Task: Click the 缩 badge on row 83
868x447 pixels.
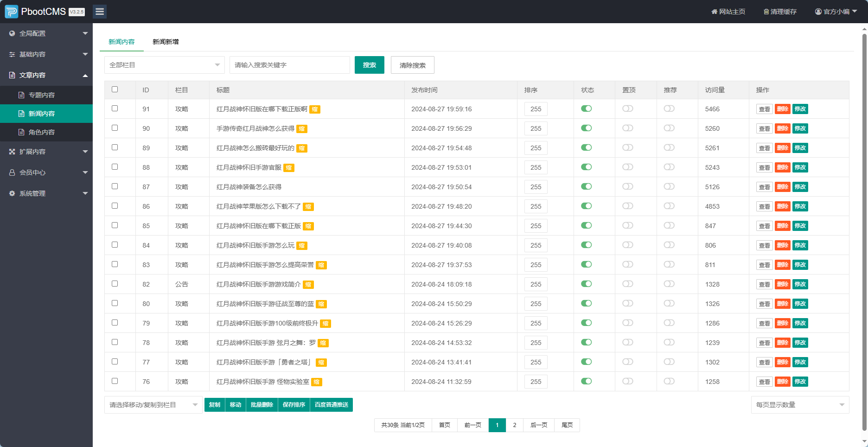Action: click(x=321, y=265)
